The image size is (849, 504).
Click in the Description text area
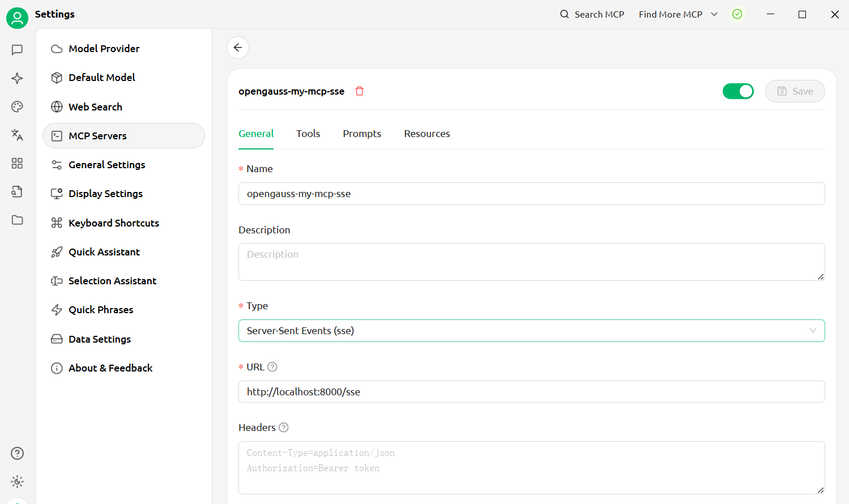[x=531, y=262]
